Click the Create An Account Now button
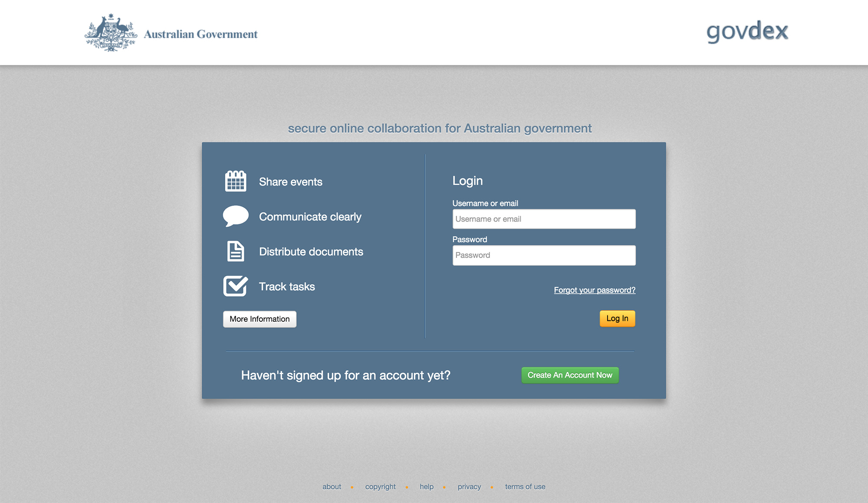Viewport: 868px width, 503px height. coord(570,375)
